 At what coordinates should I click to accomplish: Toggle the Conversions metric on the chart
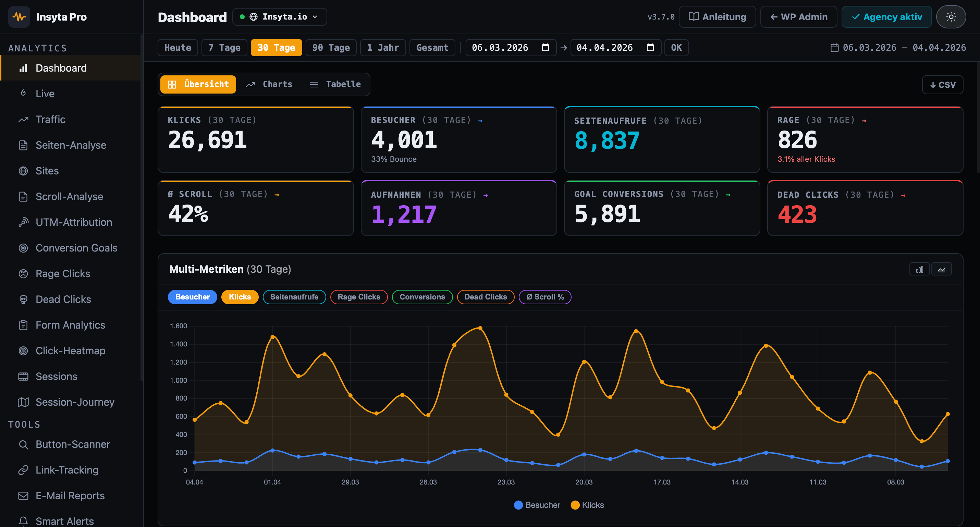(x=422, y=297)
